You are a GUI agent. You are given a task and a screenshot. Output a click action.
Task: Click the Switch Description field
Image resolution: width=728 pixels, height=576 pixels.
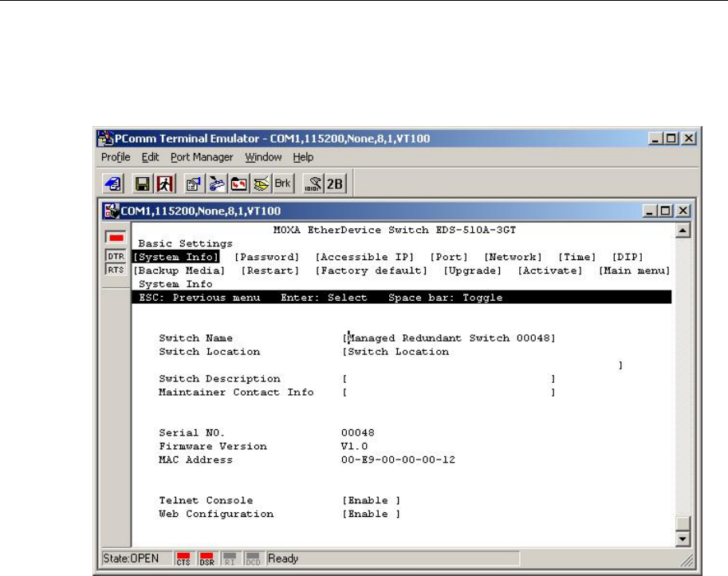[449, 379]
